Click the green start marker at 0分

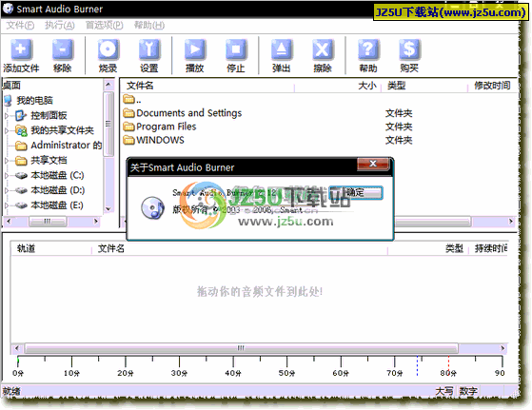point(18,361)
